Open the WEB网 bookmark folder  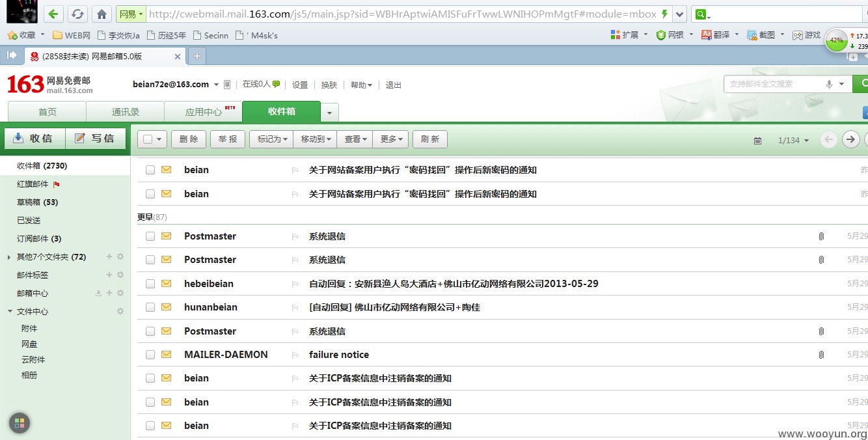tap(72, 35)
